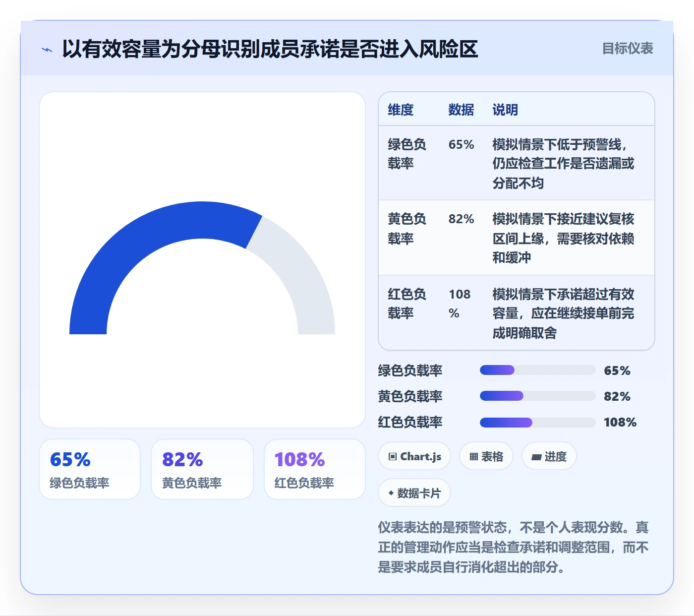
Task: Click the "表格" chip
Action: click(x=486, y=456)
